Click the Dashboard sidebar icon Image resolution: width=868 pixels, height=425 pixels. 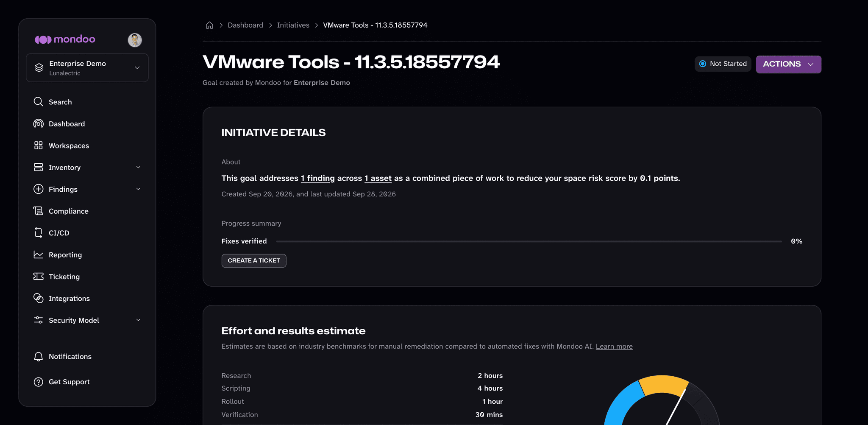(x=39, y=123)
